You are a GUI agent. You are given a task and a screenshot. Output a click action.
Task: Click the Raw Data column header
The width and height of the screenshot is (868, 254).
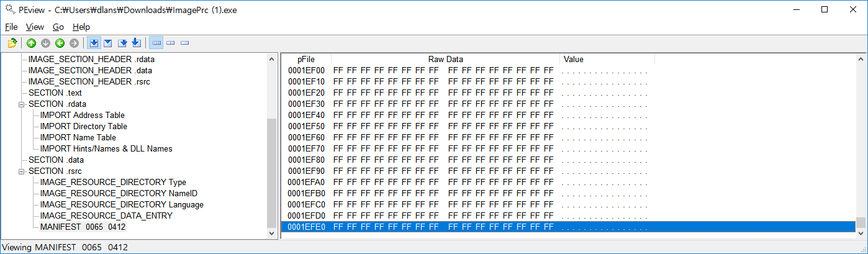pos(446,59)
